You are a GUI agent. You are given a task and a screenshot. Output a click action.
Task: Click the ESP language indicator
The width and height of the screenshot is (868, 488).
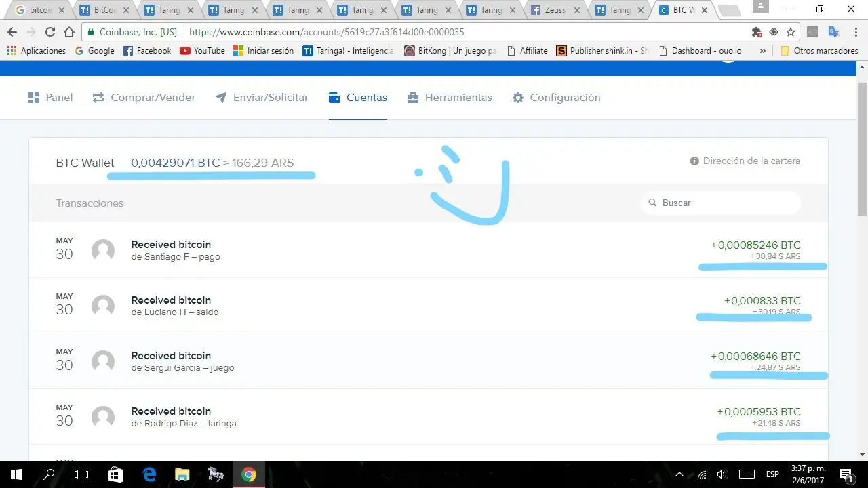[772, 474]
